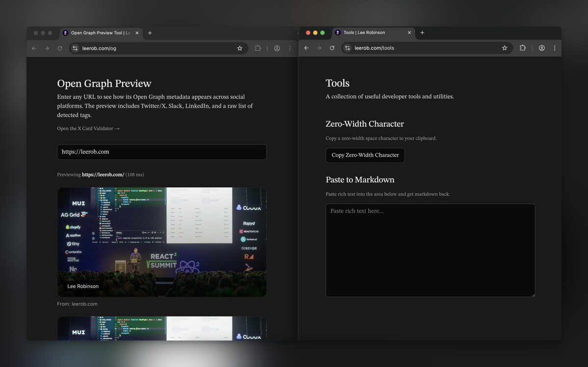588x367 pixels.
Task: Close the Tools | Lee Robinson tab
Action: (x=409, y=32)
